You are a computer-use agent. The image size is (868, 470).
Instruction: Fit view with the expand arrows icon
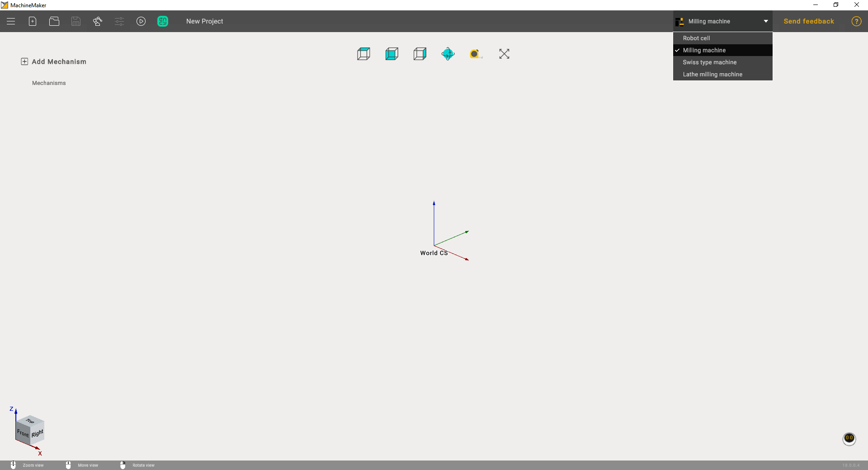(504, 54)
